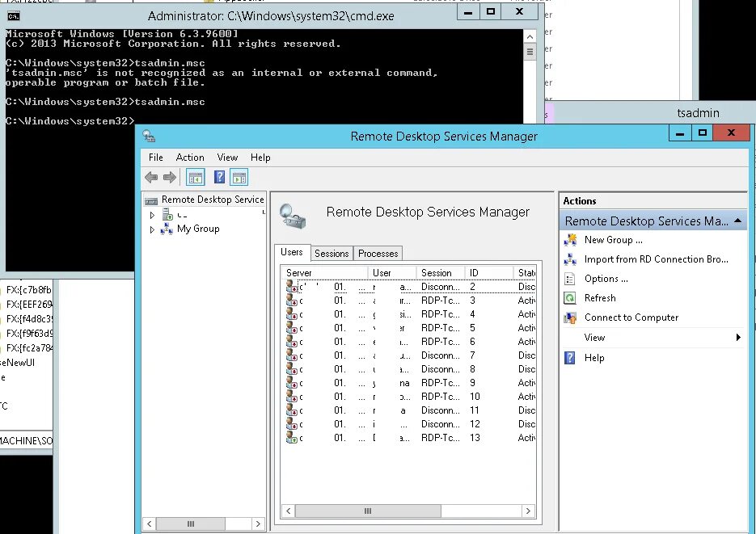Sort by the ID column header
756x534 pixels.
489,272
